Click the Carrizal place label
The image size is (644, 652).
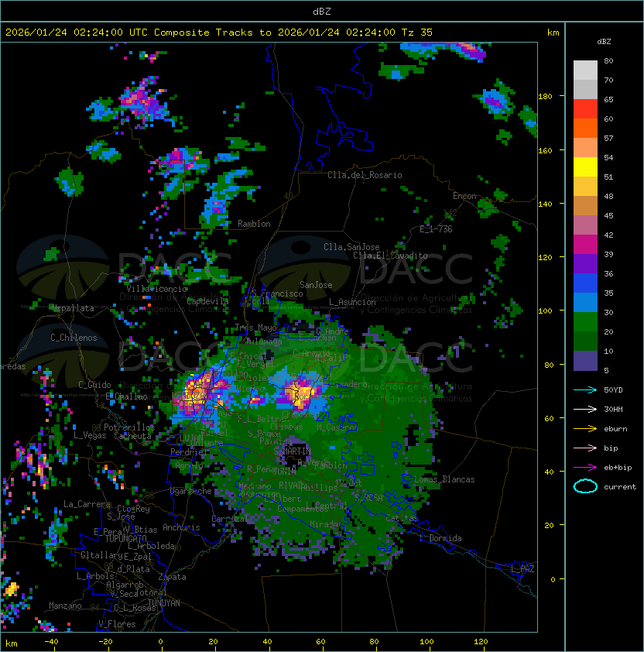(229, 519)
